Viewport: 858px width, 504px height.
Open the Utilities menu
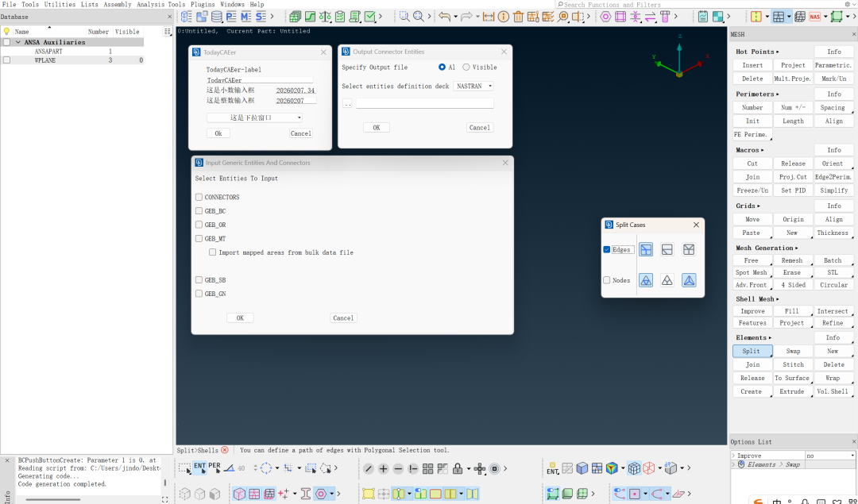[60, 5]
